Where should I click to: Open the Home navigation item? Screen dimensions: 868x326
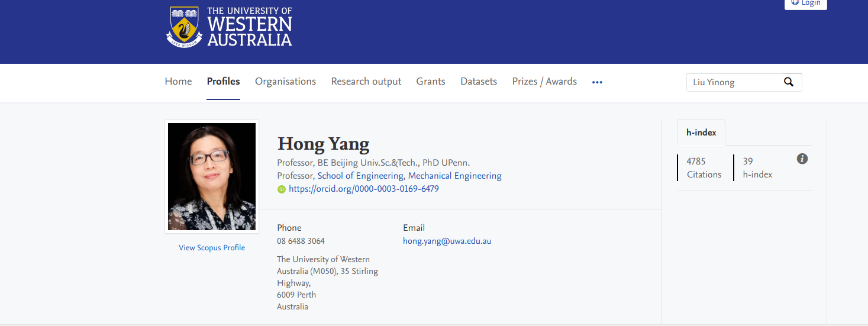click(178, 82)
